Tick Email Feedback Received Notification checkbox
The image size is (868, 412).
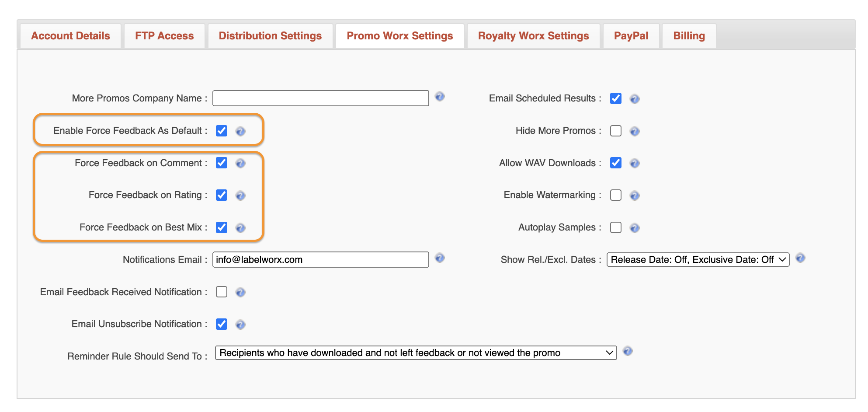[222, 292]
